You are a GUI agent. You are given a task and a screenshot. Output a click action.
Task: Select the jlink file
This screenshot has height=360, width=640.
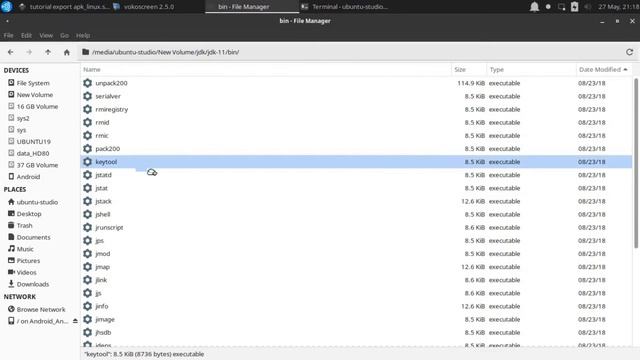pyautogui.click(x=101, y=280)
